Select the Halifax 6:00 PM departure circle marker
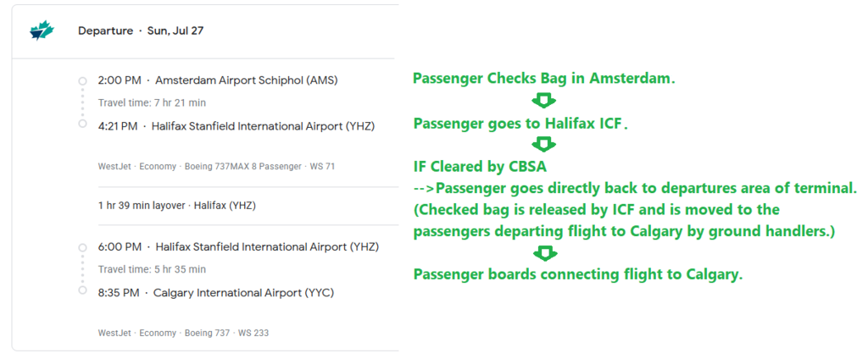The height and width of the screenshot is (359, 868). [82, 247]
